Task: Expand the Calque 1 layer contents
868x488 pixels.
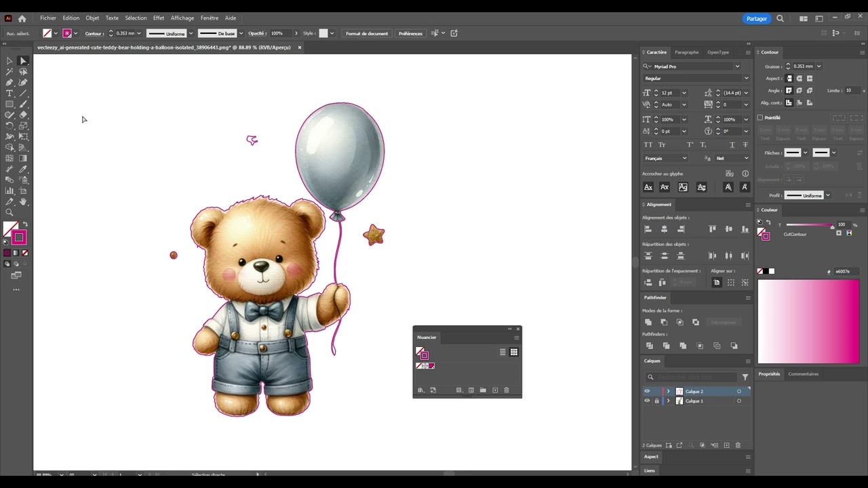Action: [x=668, y=401]
